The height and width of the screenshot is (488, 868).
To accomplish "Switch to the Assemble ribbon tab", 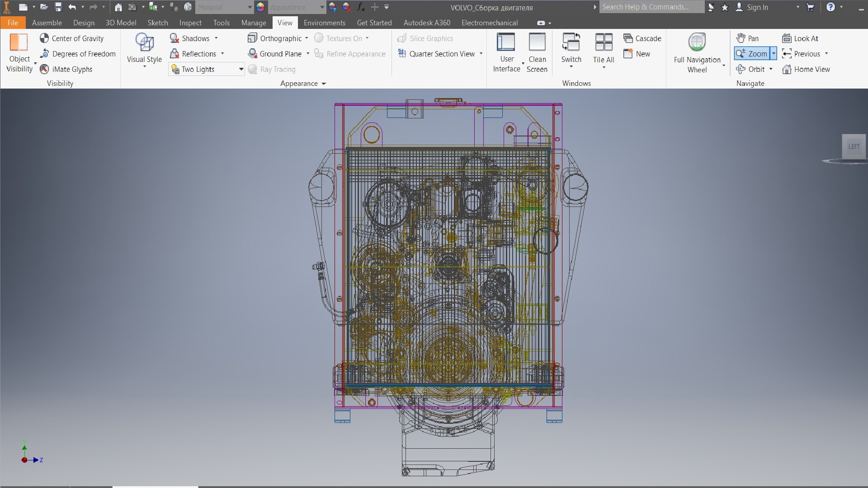I will coord(47,23).
